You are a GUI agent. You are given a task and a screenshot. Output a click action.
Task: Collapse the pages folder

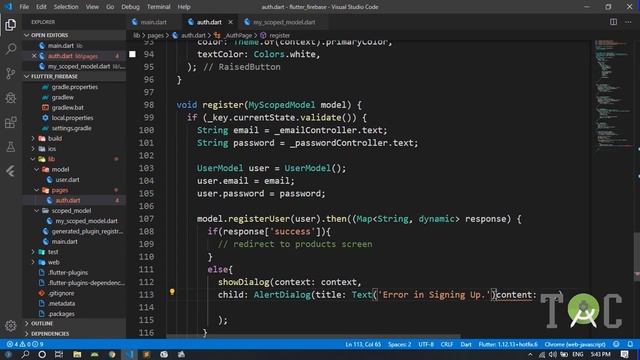[36, 190]
